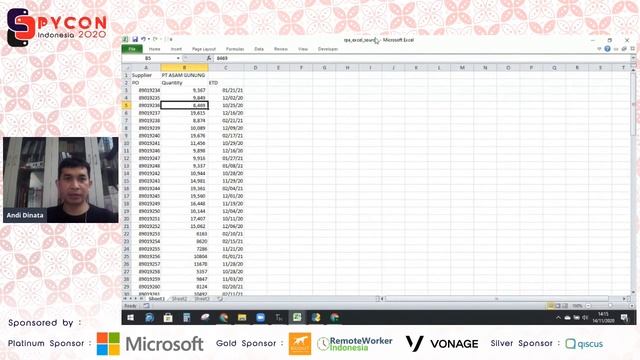The width and height of the screenshot is (640, 360).
Task: Click the Undo arrow in the title bar
Action: (143, 39)
